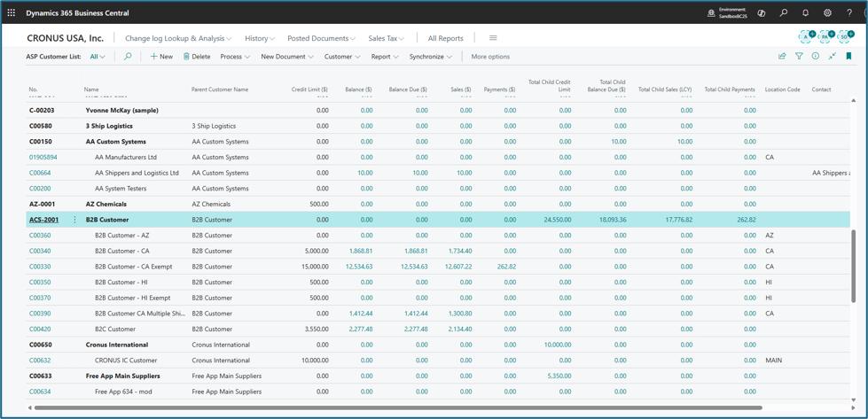Click the 12,534.63 balance for C00330
Image resolution: width=868 pixels, height=419 pixels.
pos(359,267)
